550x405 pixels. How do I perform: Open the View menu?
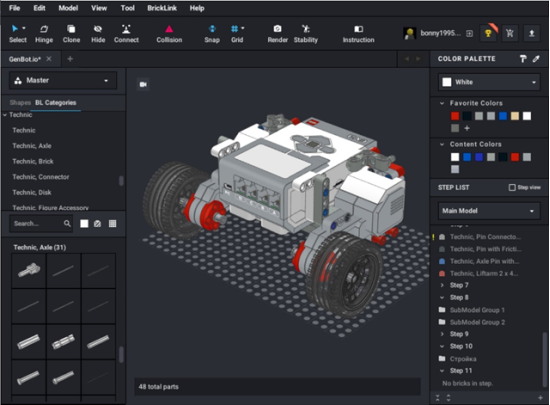click(x=99, y=8)
